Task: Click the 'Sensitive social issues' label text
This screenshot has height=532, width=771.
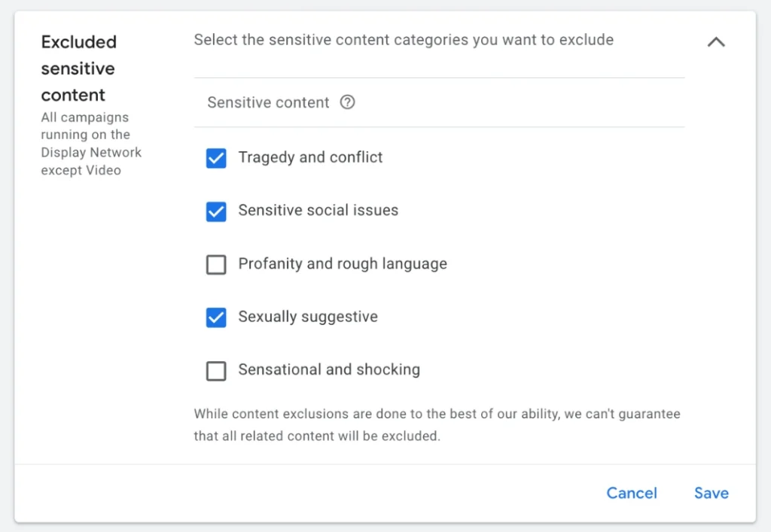Action: pyautogui.click(x=318, y=211)
